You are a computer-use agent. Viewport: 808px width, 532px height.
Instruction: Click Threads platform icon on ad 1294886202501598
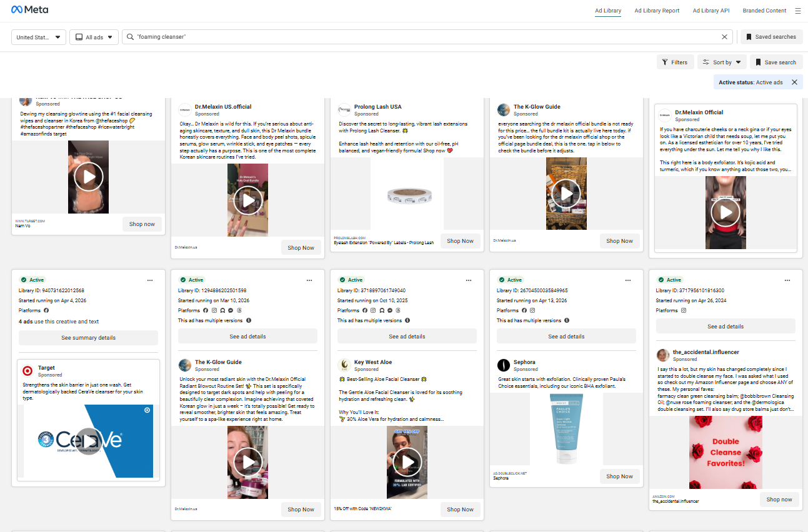tap(239, 310)
